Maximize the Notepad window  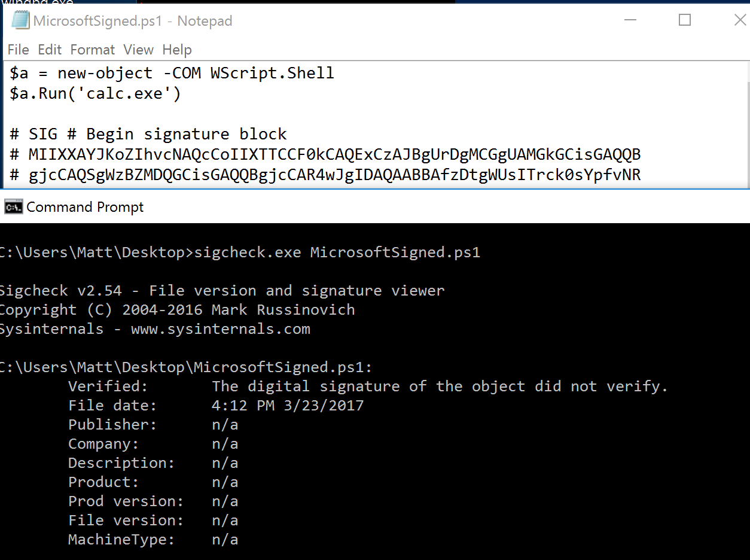point(685,20)
